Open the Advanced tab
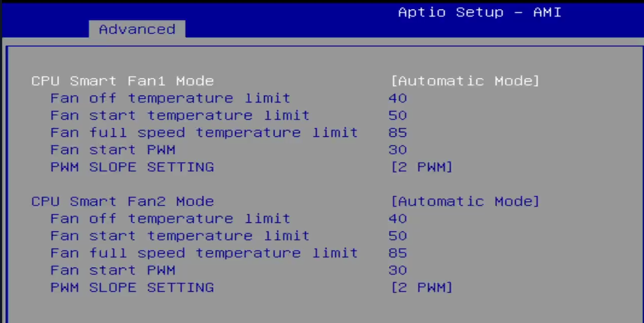The width and height of the screenshot is (644, 323). (x=137, y=29)
